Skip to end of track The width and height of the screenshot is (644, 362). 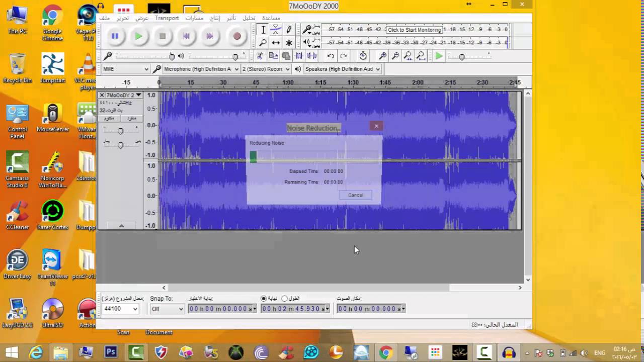tap(210, 36)
